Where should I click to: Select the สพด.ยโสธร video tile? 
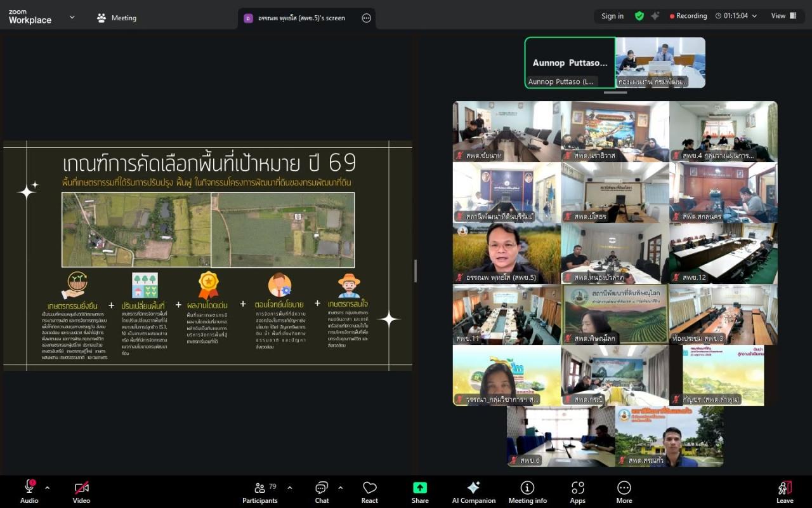[x=615, y=192]
